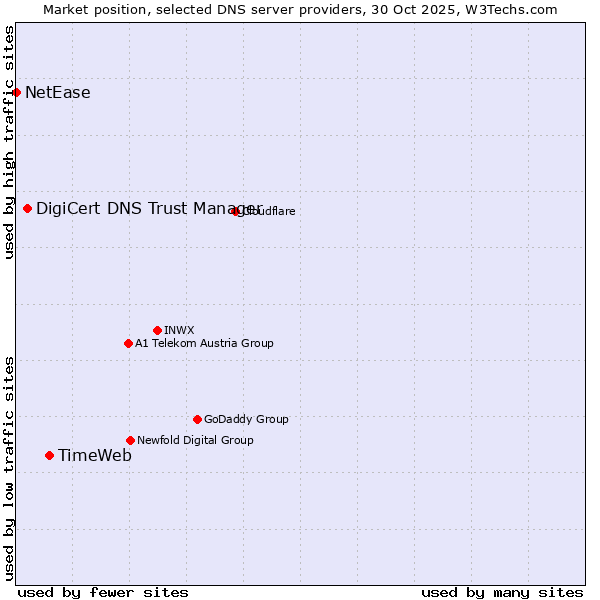Click the INWX text label

[179, 331]
